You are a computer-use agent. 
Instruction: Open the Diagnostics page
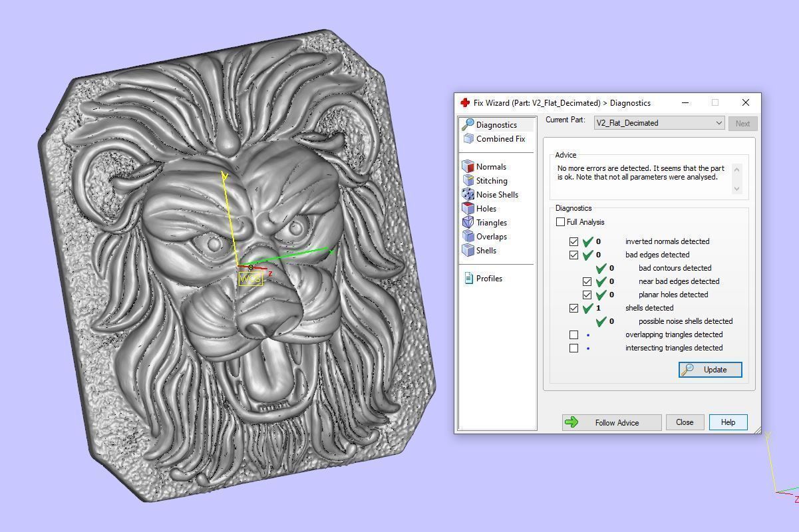point(497,124)
